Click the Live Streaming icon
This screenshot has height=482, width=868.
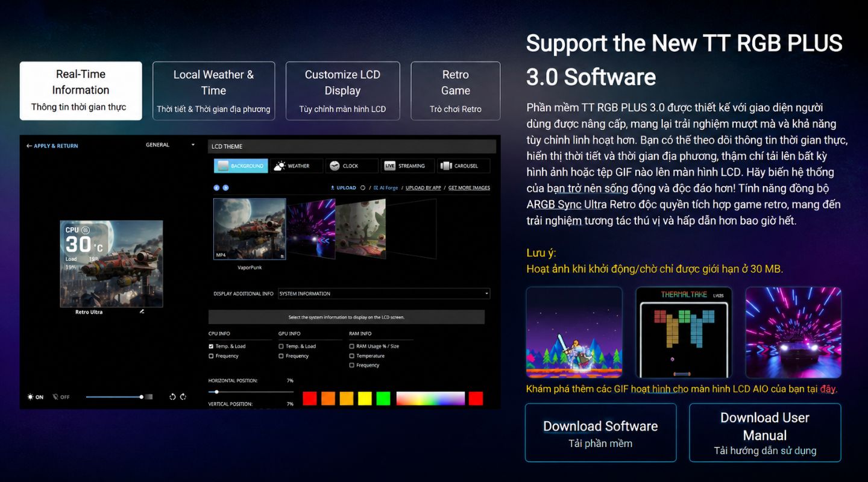(x=389, y=166)
